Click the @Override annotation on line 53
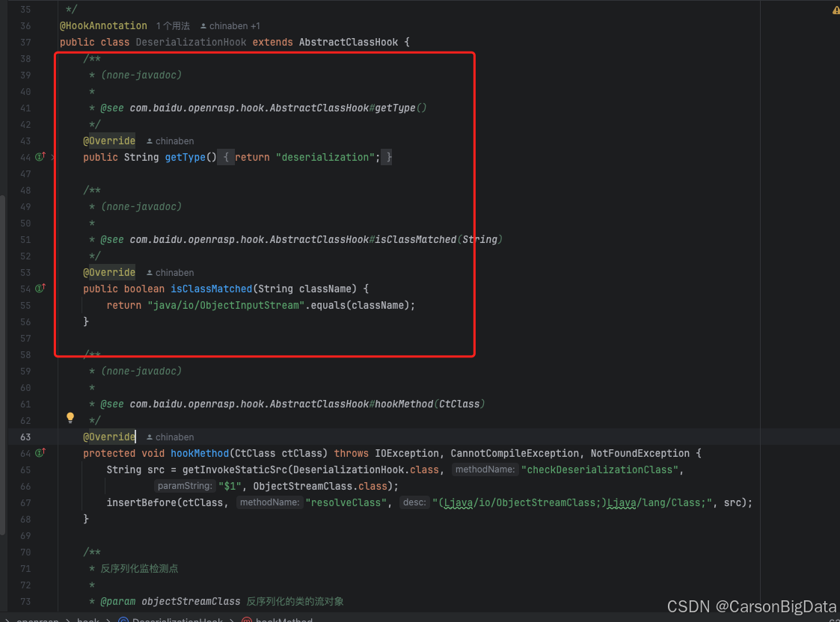Viewport: 840px width, 622px height. (109, 272)
